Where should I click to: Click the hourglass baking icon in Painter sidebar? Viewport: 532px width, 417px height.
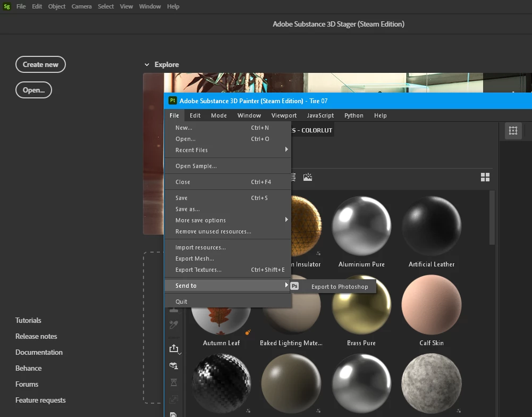(174, 383)
